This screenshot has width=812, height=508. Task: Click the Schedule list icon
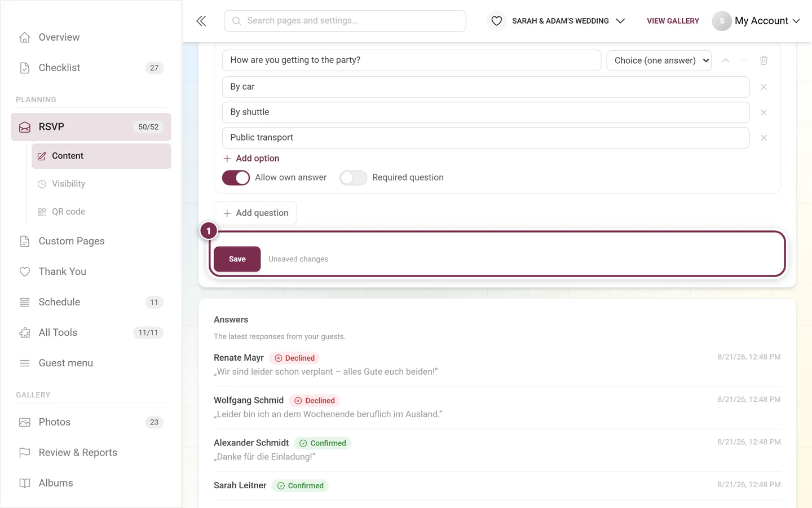pyautogui.click(x=25, y=303)
